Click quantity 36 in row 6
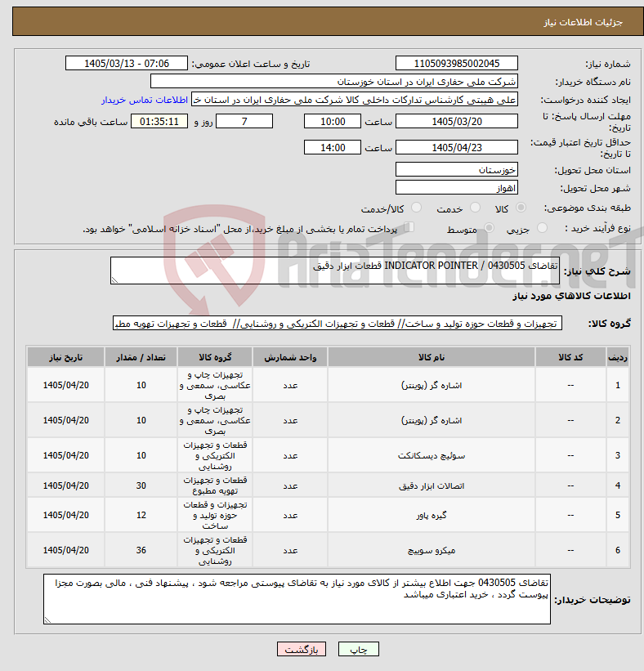644x671 pixels. (x=141, y=550)
